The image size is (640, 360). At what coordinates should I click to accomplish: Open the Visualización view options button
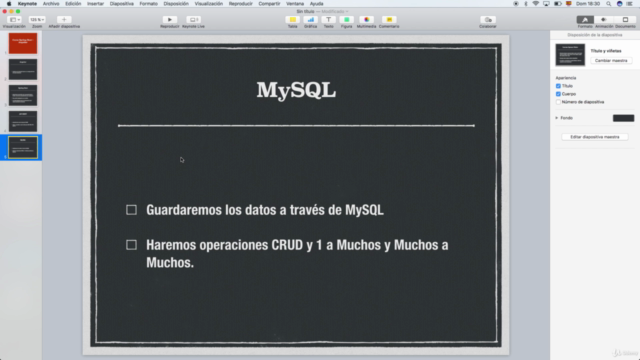tap(14, 20)
